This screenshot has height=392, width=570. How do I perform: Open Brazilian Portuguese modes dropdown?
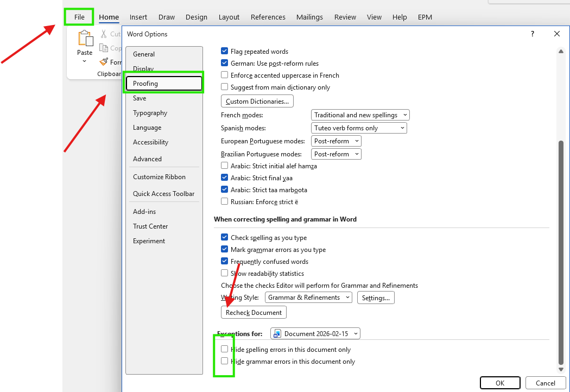(x=336, y=154)
